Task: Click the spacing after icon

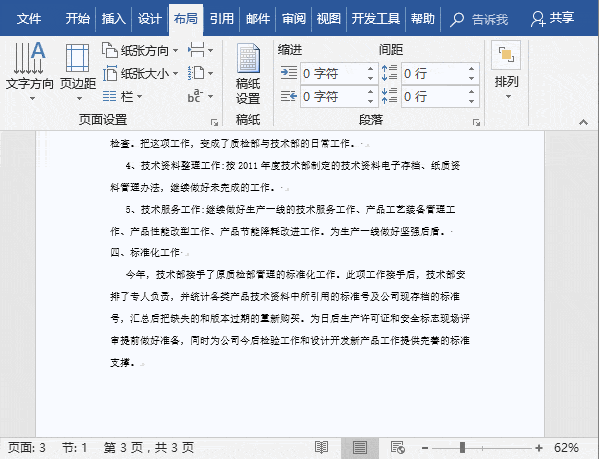Action: 389,96
